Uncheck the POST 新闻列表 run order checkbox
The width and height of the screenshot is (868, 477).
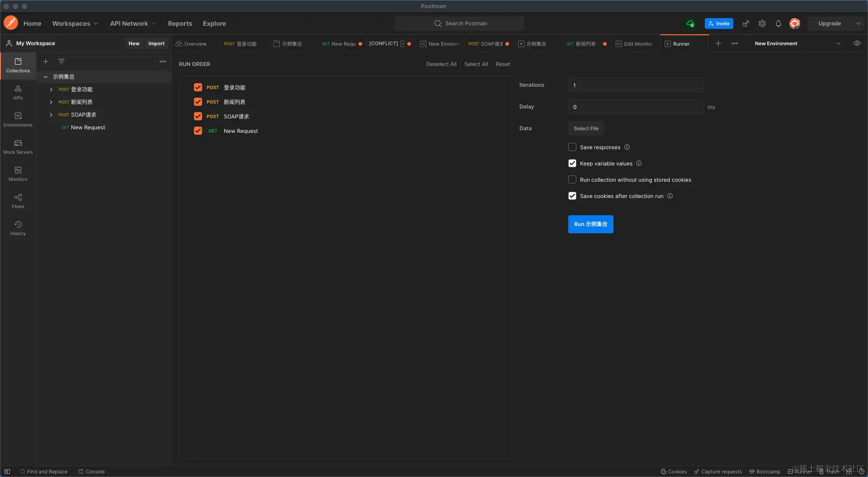tap(198, 102)
